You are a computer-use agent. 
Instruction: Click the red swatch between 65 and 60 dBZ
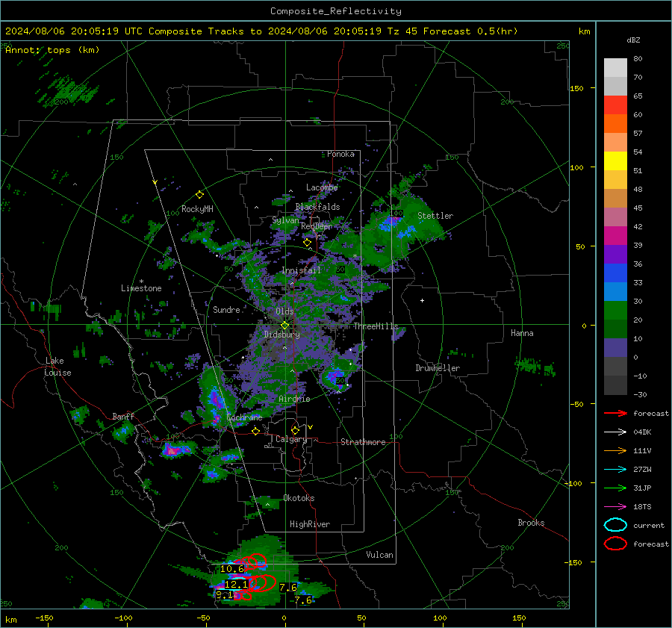615,105
